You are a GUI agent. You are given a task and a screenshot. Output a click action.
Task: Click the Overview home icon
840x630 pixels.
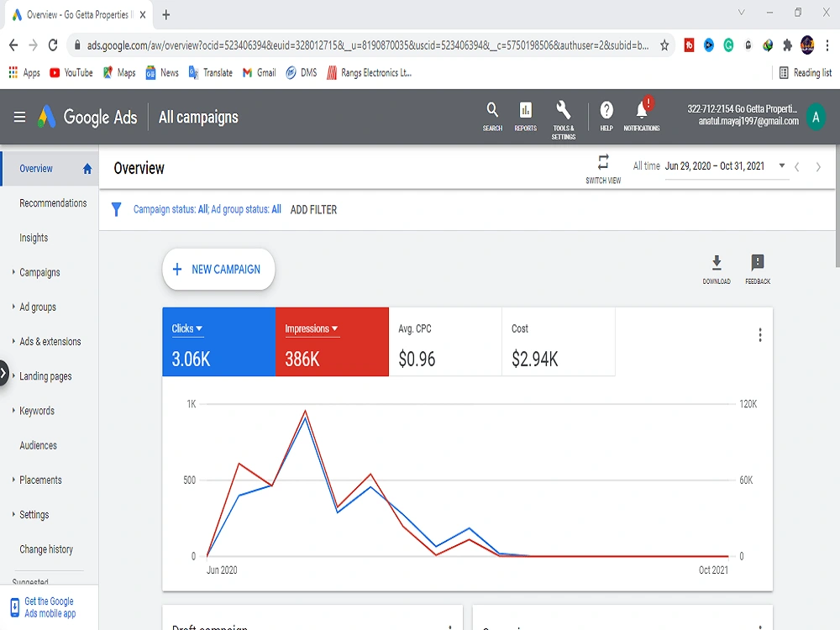click(x=87, y=169)
